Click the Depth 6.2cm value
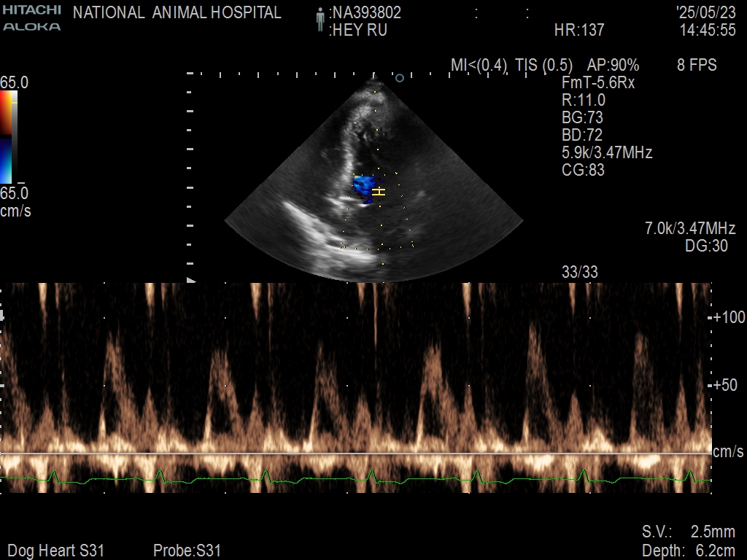This screenshot has height=560, width=747. click(688, 551)
